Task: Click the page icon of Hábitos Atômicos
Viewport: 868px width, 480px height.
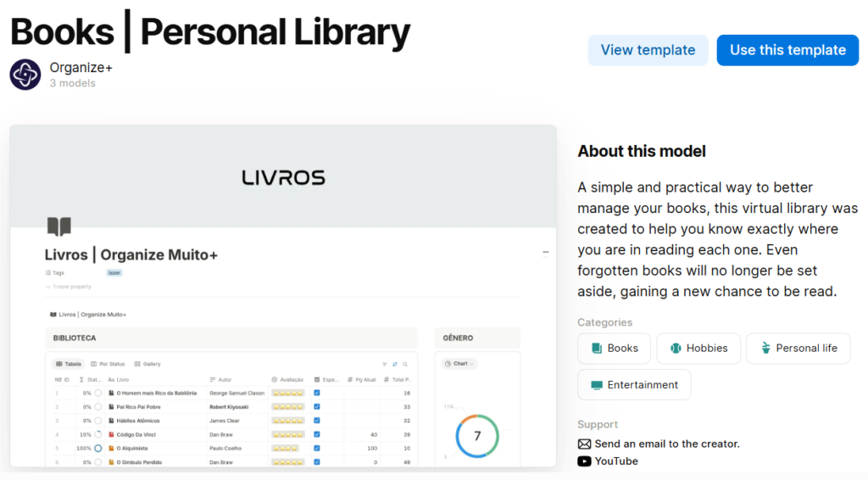Action: click(111, 421)
